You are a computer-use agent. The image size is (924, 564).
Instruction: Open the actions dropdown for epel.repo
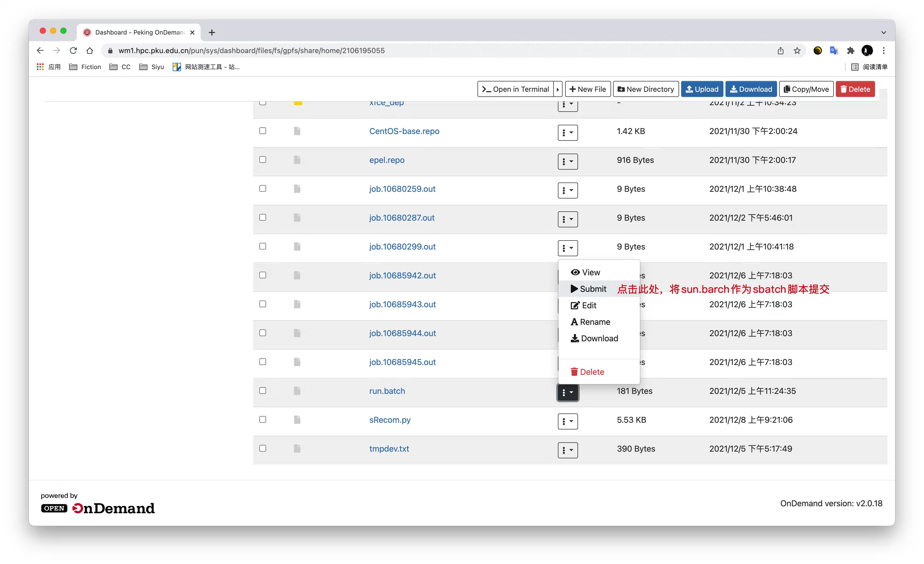point(568,161)
